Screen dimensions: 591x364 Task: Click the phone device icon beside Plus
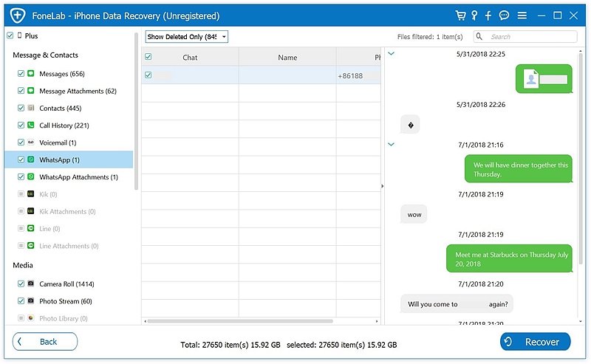[x=20, y=35]
